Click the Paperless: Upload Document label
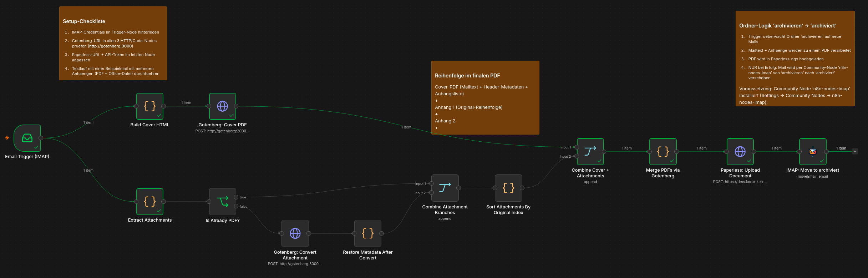The height and width of the screenshot is (278, 868). (740, 173)
